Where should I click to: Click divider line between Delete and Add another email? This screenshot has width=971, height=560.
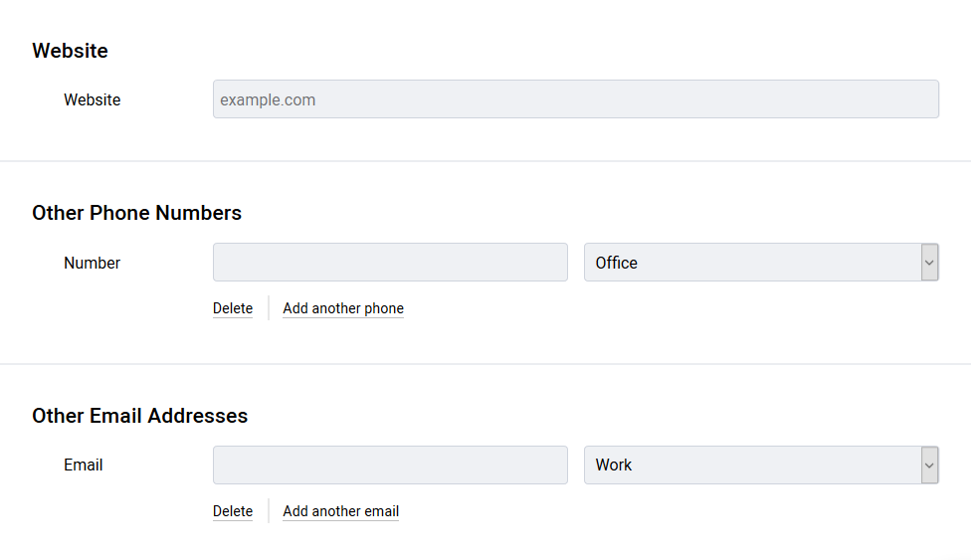(x=269, y=511)
